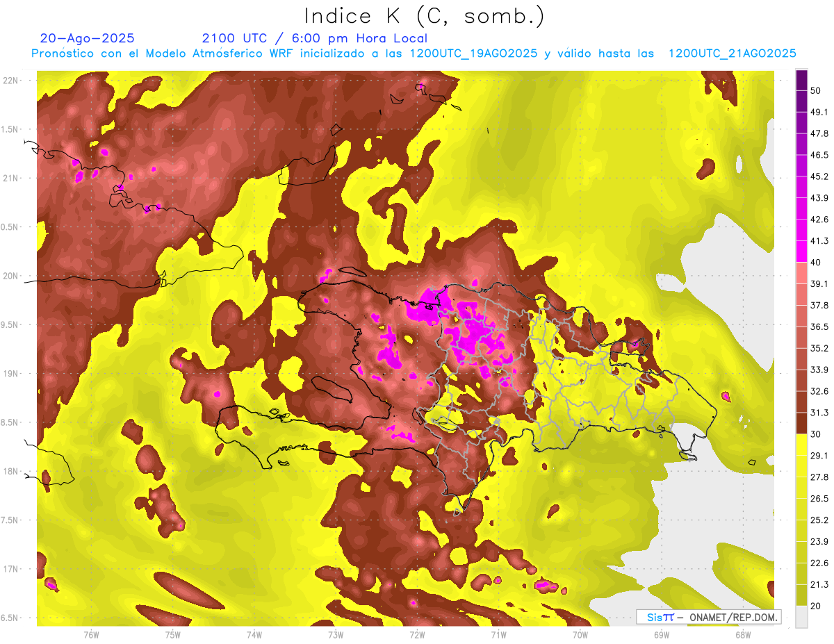The image size is (834, 644).
Task: Click the colorbar value "21.3"
Action: click(x=819, y=584)
